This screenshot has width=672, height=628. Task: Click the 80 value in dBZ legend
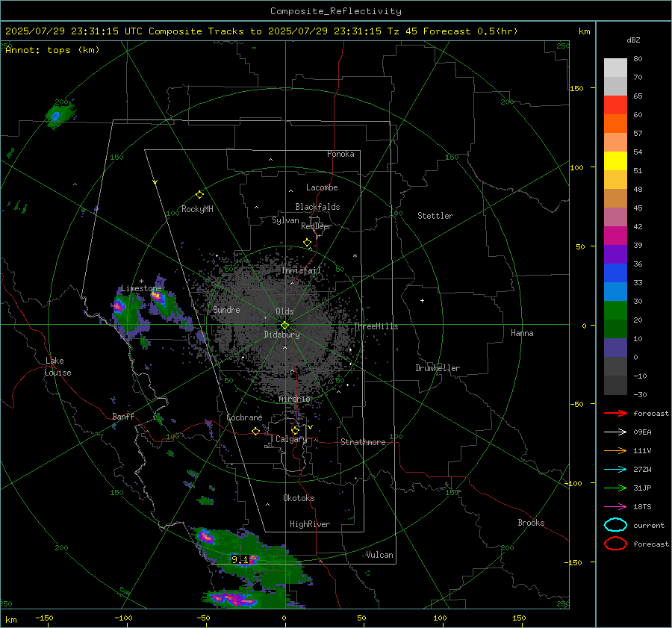click(x=638, y=59)
